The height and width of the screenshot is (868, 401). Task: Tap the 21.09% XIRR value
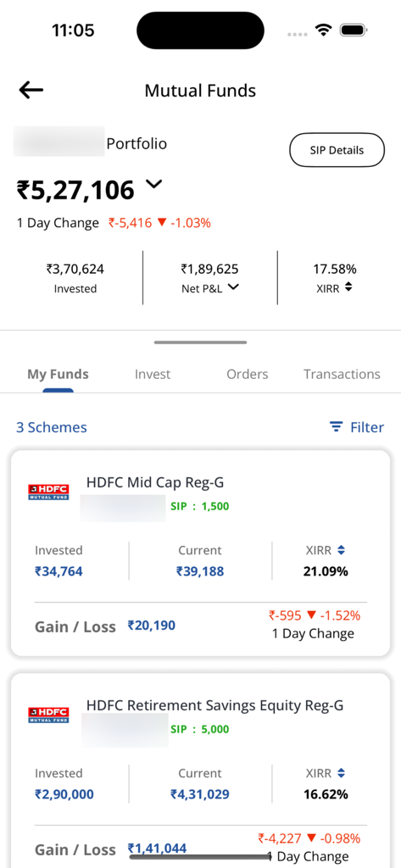326,570
